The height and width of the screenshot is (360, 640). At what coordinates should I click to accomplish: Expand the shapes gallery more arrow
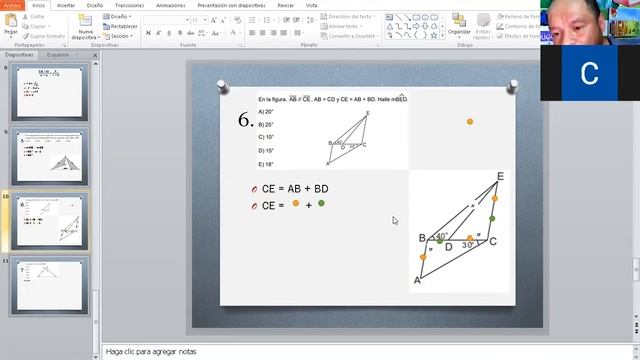pos(442,36)
